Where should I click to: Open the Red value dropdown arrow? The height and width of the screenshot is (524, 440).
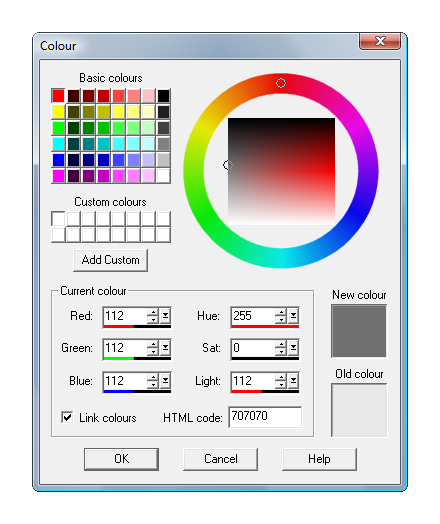(165, 316)
